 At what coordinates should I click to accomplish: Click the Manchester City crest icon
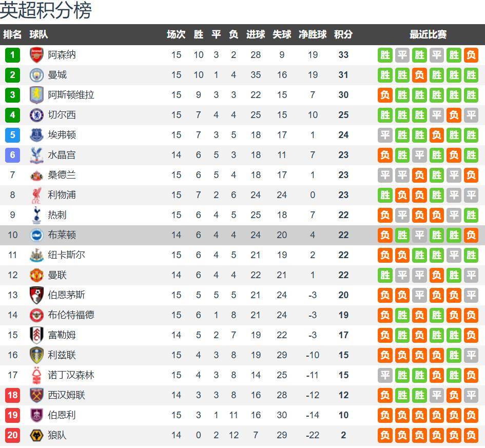click(x=37, y=75)
